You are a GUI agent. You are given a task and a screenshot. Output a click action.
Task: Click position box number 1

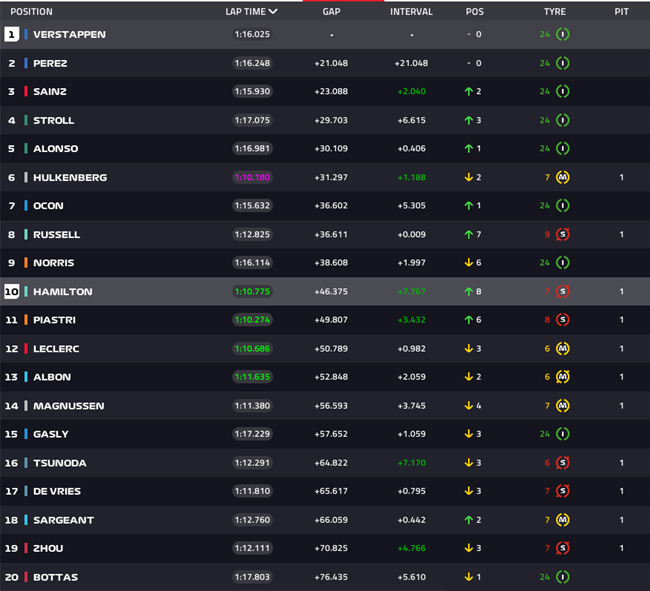point(12,34)
